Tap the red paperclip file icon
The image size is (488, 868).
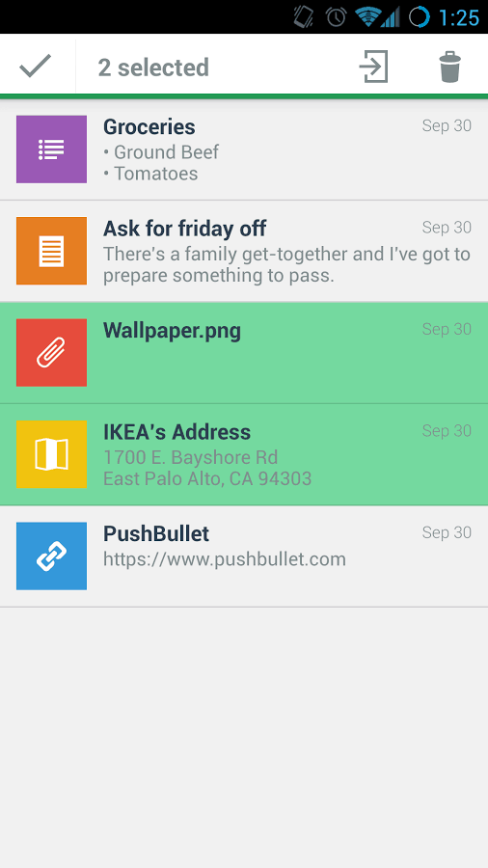pos(51,353)
